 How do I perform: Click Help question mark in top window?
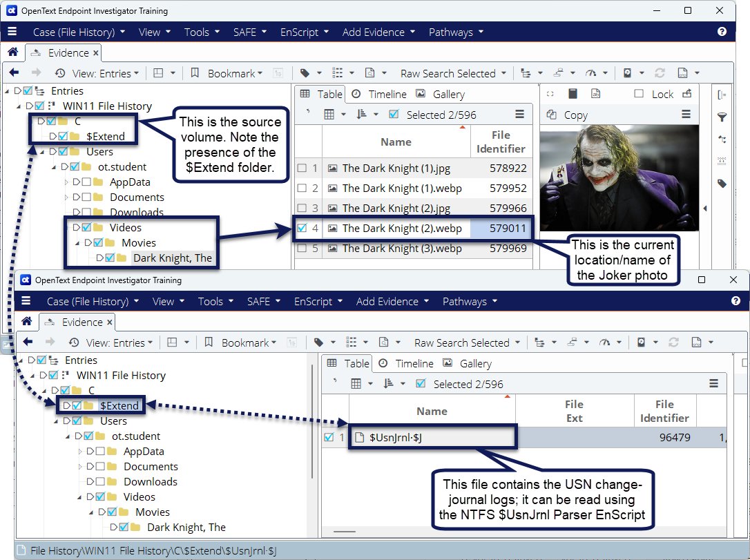[x=722, y=32]
